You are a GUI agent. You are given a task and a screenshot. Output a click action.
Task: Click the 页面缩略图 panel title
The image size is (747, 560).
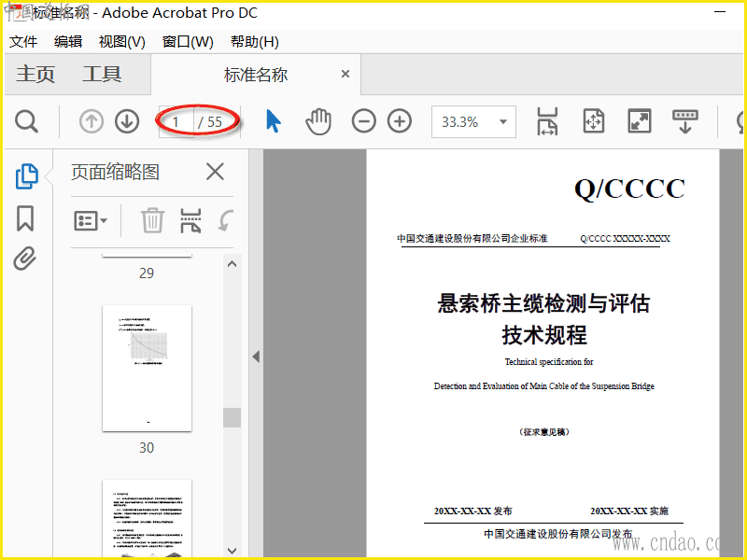click(x=115, y=172)
